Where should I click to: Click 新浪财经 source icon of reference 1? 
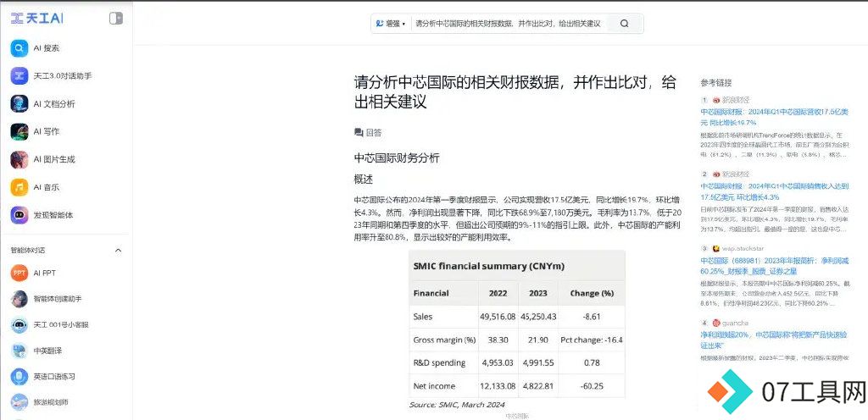tap(716, 100)
